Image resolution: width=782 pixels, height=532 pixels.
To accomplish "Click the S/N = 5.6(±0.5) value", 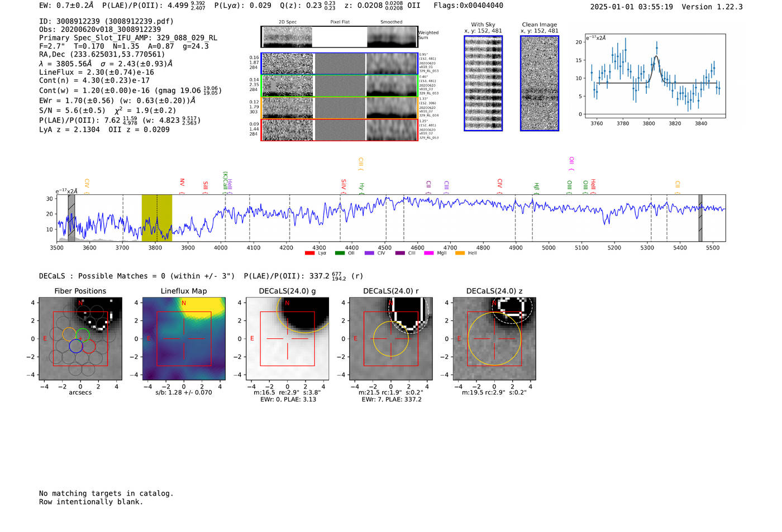I will (72, 111).
